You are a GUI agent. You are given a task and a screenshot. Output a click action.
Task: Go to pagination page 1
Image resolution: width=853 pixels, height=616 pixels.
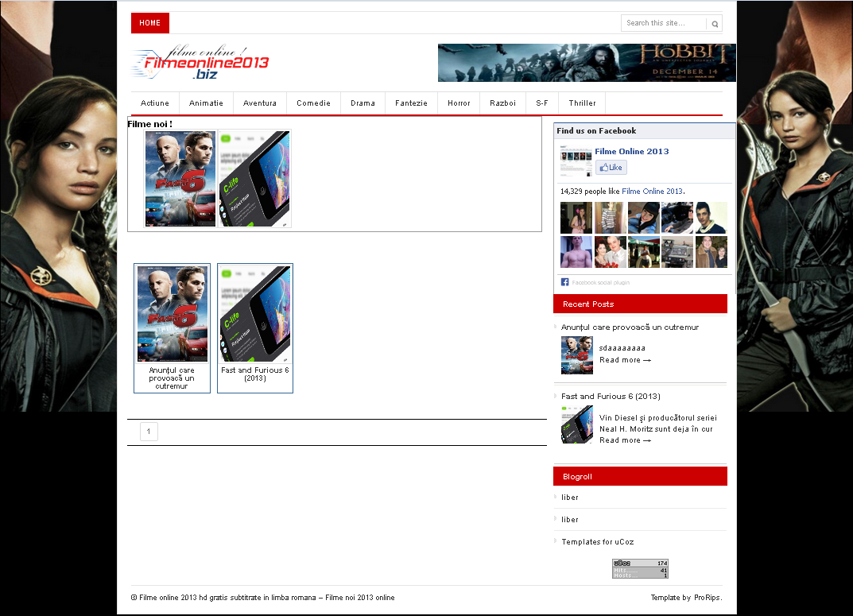(x=149, y=432)
